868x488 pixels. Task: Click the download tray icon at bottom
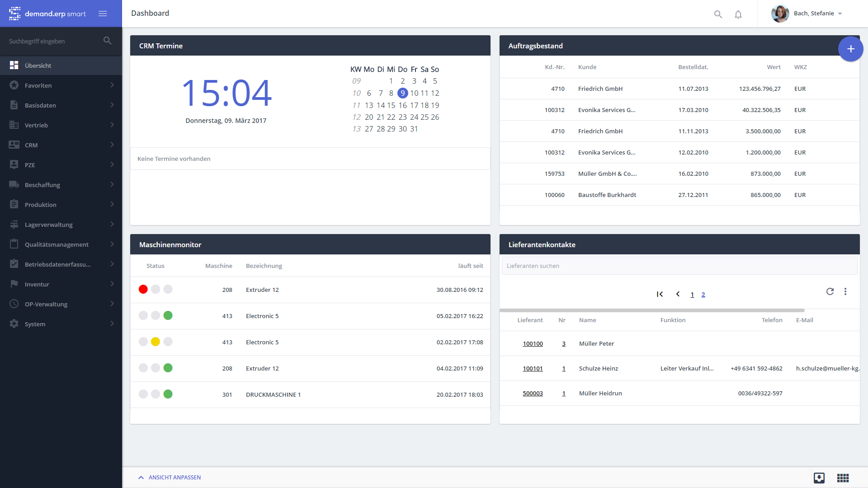[819, 478]
